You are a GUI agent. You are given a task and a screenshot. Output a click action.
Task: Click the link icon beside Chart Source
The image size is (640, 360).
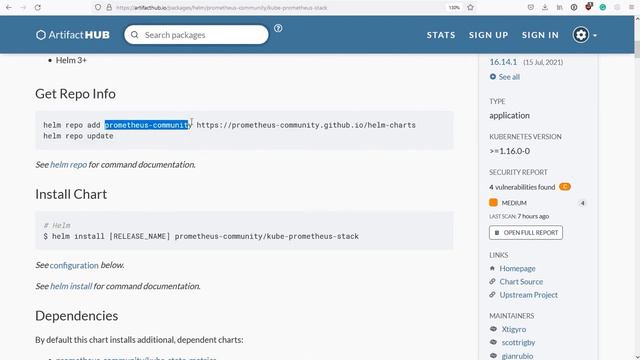tap(492, 281)
